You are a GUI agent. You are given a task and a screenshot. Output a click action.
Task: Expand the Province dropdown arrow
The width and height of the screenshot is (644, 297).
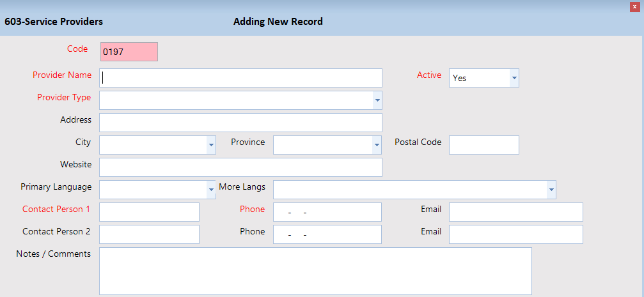point(377,145)
